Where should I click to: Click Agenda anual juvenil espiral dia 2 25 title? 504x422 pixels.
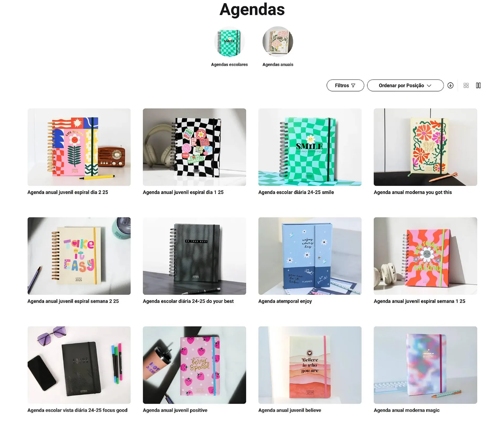68,192
